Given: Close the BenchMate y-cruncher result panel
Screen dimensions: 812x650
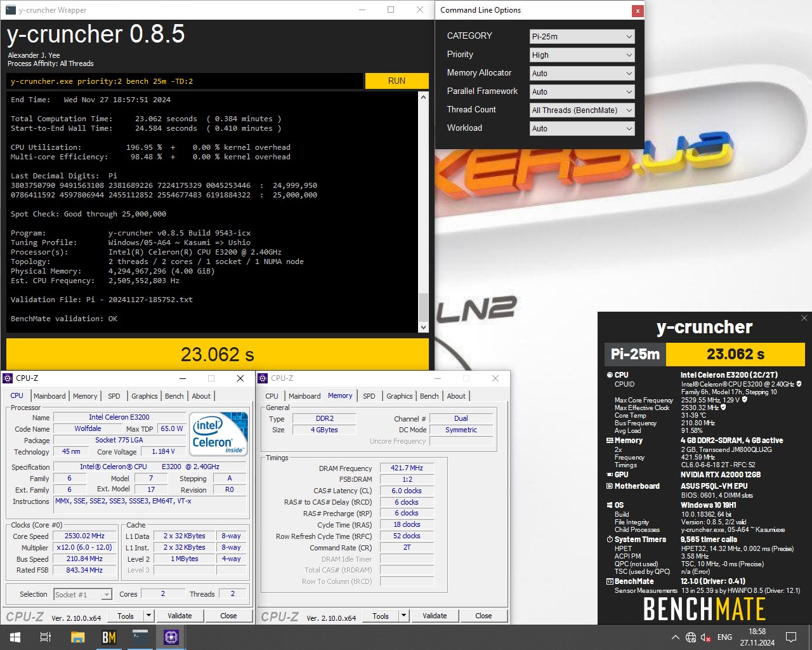Looking at the screenshot, I should 804,318.
